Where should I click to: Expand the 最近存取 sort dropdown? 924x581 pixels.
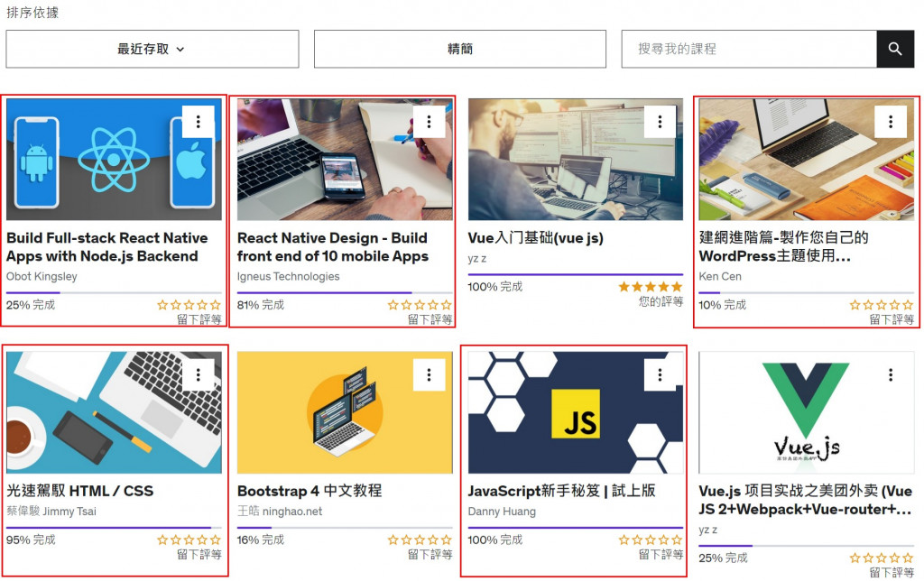[152, 49]
